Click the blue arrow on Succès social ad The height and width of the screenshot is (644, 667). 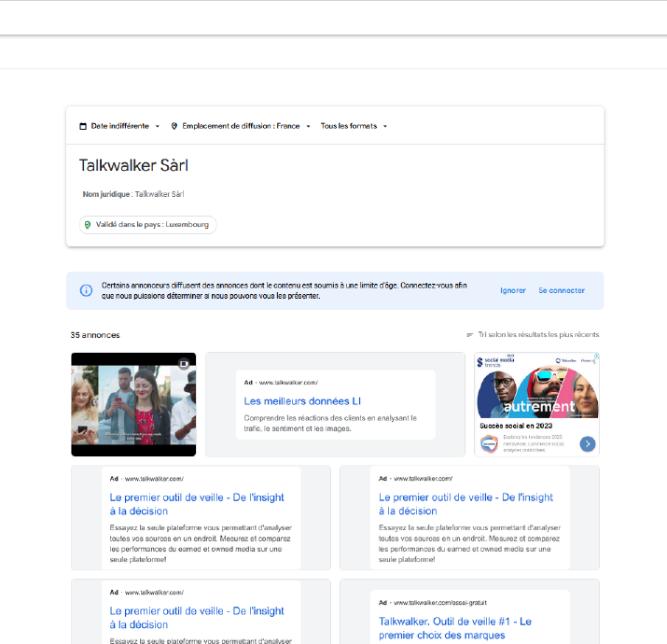588,443
